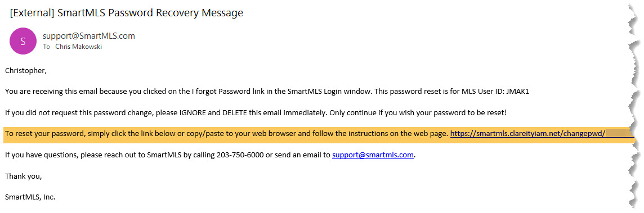Click the SmartMLS Password Recovery Message subject
The width and height of the screenshot is (644, 213).
pos(150,13)
